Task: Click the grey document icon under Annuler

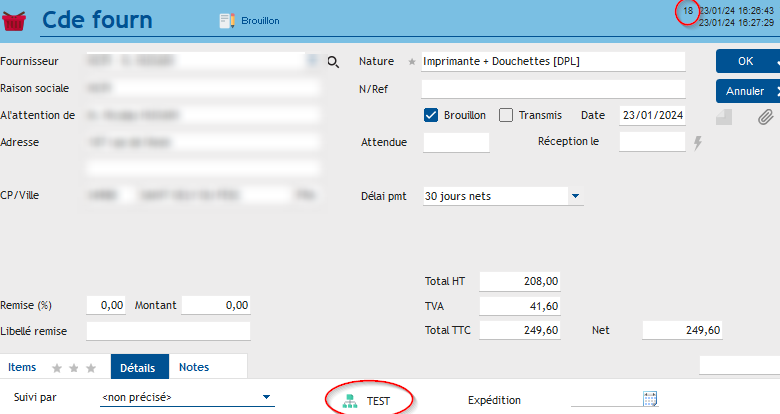Action: [725, 117]
